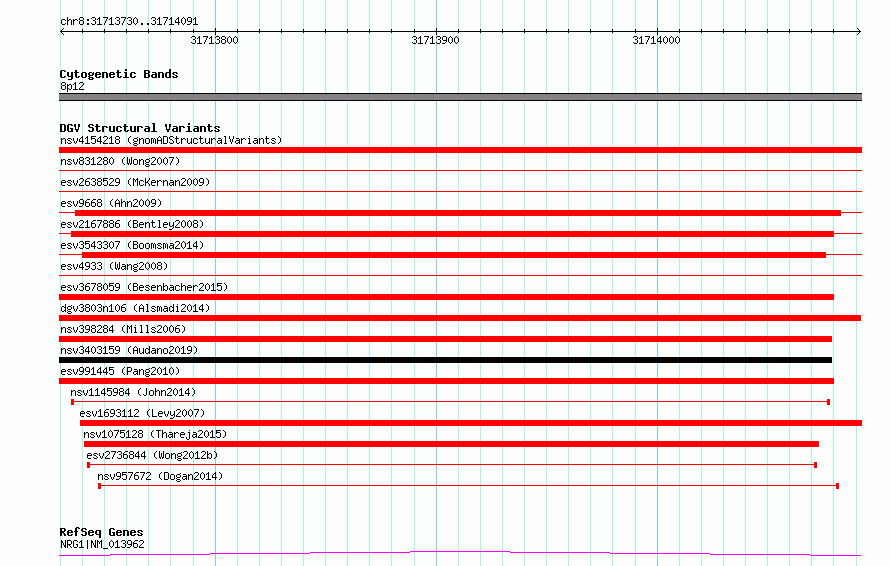The height and width of the screenshot is (566, 890).
Task: Select the esv3543307 (Boomsma2014) label
Action: pos(132,245)
